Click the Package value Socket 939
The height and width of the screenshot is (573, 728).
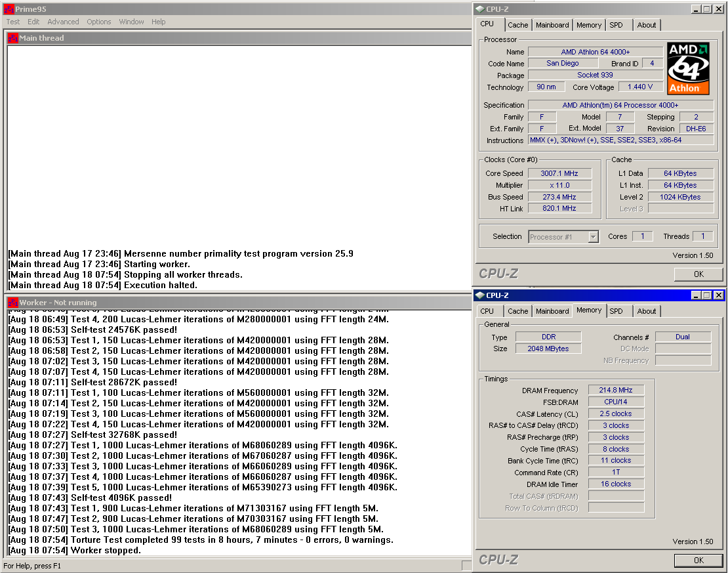(x=596, y=75)
